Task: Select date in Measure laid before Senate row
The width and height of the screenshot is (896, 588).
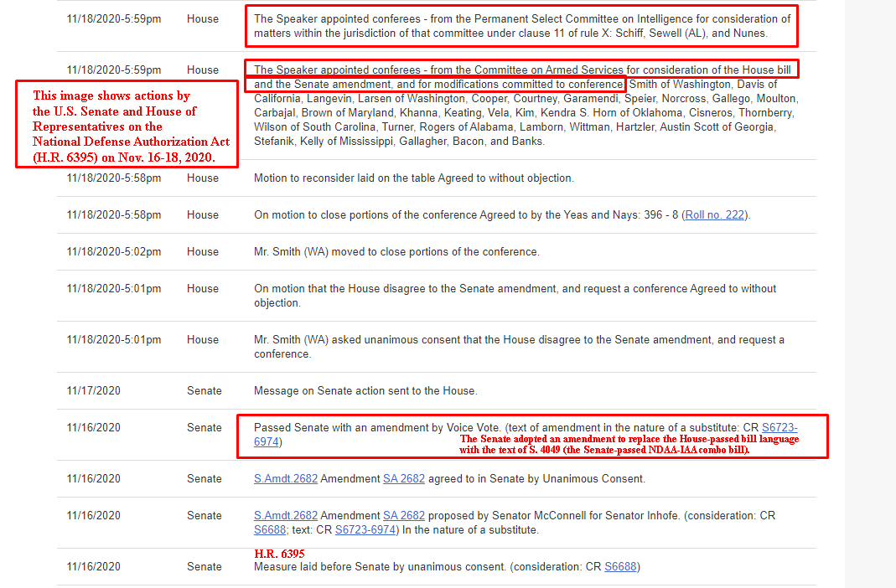Action: 94,567
